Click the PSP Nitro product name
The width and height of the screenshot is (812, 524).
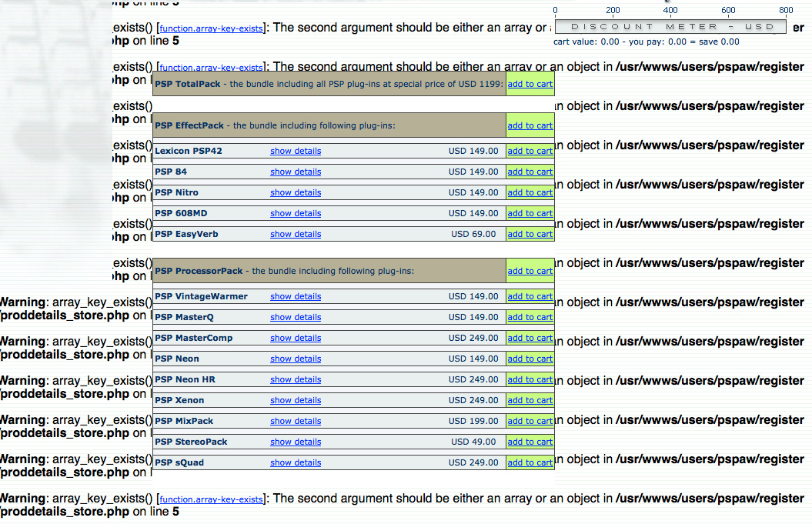coord(176,192)
